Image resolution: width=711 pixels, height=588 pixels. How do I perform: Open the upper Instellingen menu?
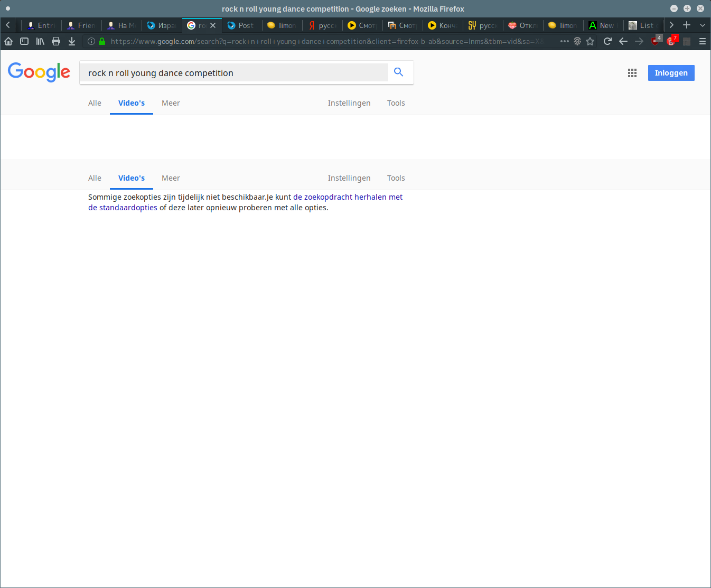[x=349, y=103]
